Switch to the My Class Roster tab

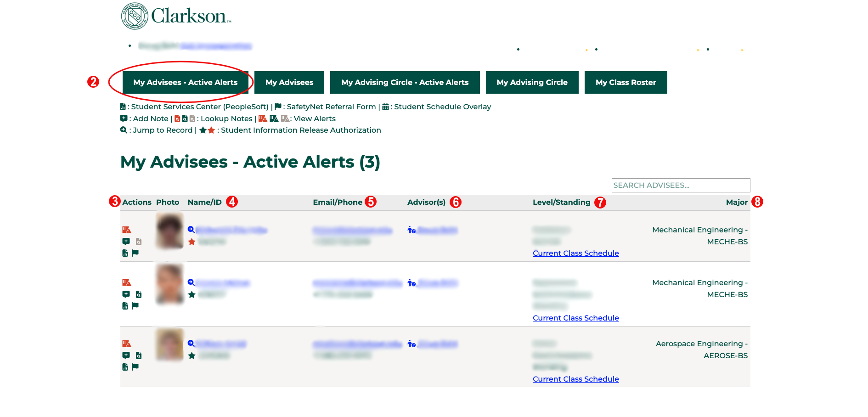click(626, 82)
